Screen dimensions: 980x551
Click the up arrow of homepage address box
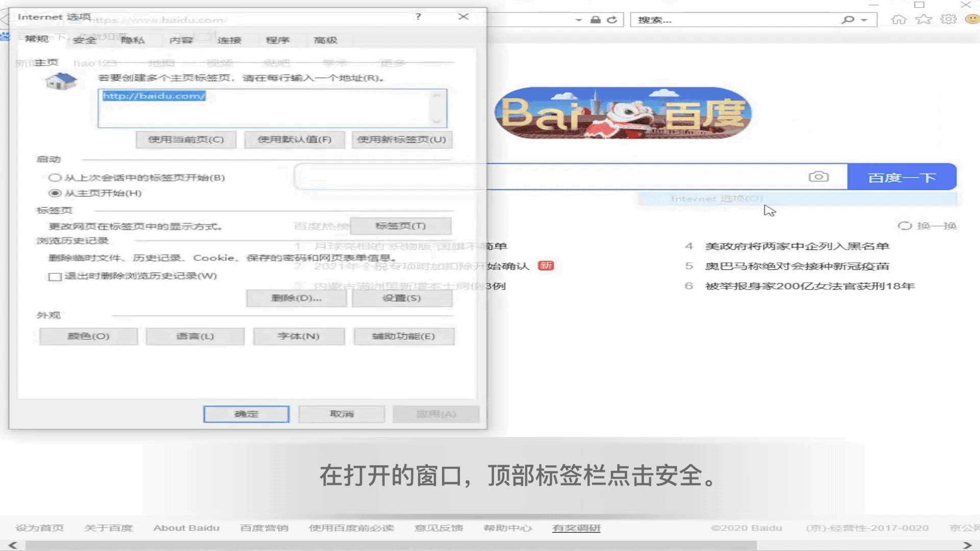(437, 95)
